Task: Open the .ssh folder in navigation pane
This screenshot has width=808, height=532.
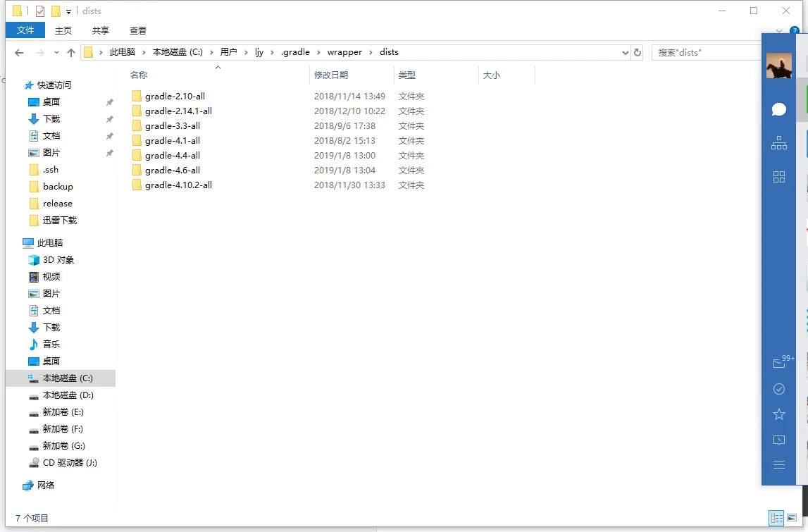Action: (50, 170)
